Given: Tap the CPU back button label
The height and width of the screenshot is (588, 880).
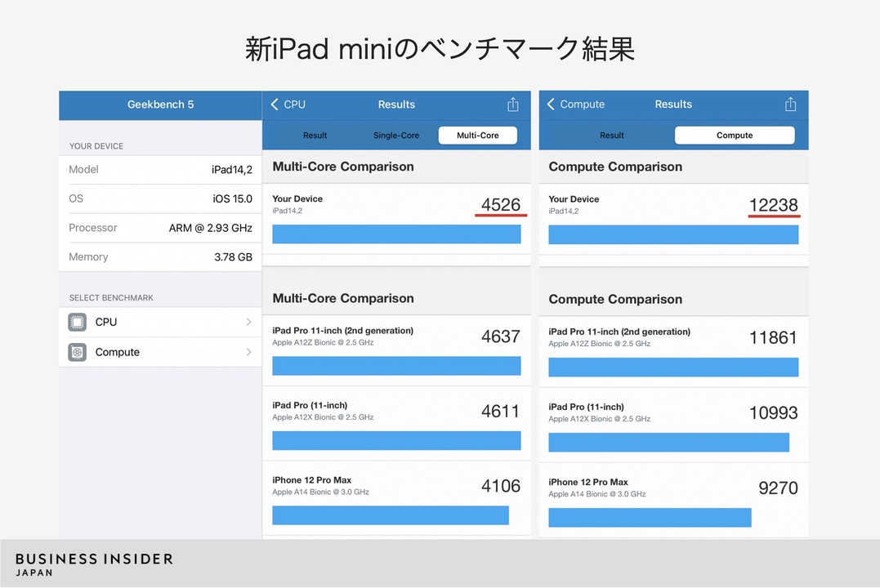Looking at the screenshot, I should pos(295,105).
